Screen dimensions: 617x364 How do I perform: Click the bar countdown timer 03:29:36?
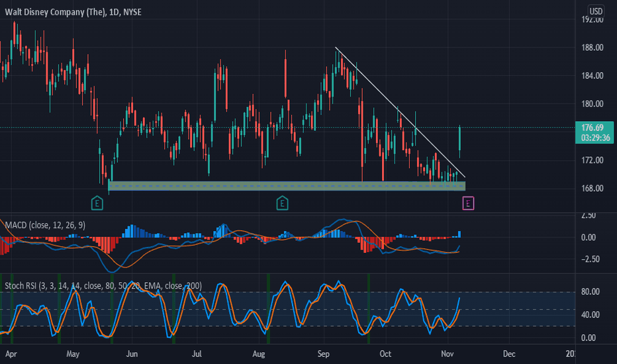click(x=595, y=138)
